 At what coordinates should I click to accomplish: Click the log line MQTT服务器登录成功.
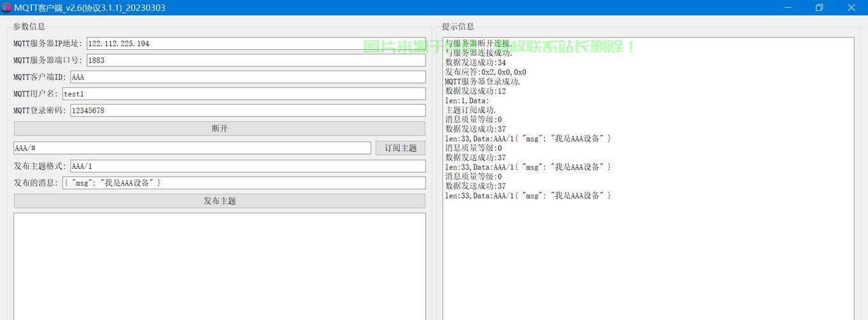coord(483,81)
